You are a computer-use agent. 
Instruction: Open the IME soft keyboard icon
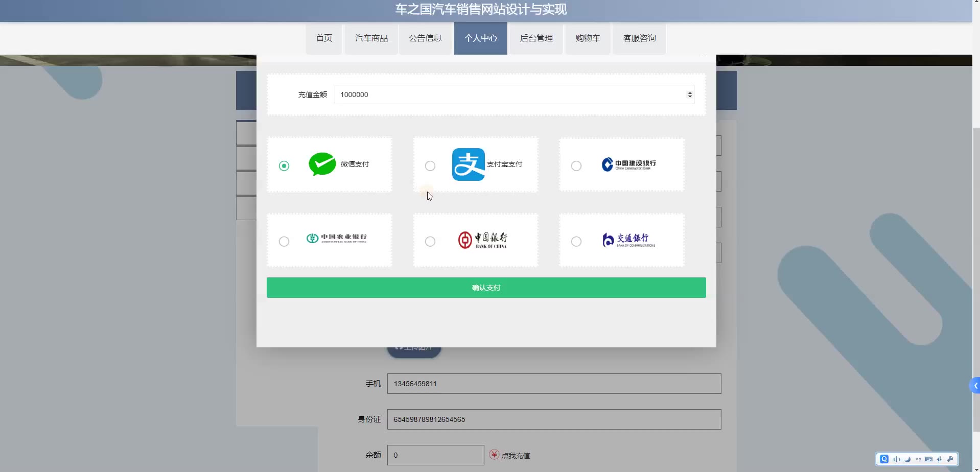(929, 459)
